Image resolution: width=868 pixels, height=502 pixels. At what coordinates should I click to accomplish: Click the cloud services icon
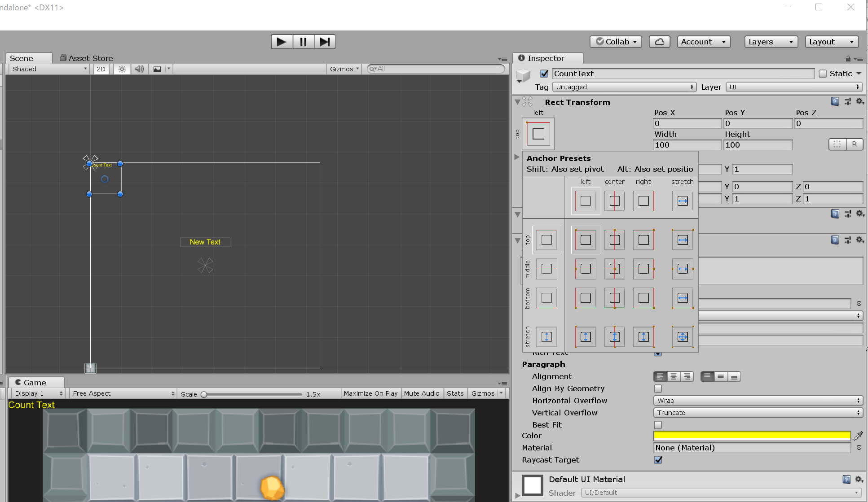click(659, 42)
